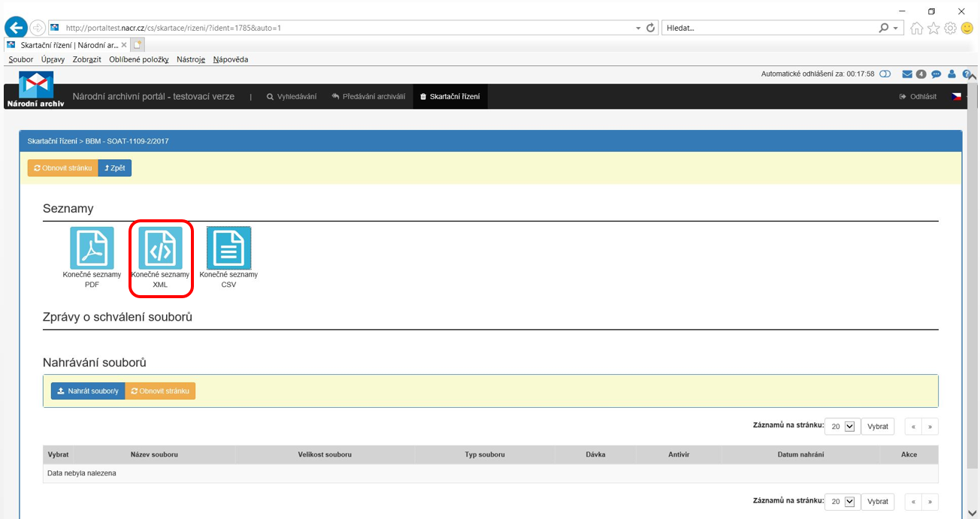Viewport: 980px width, 519px height.
Task: Click the portal title Národní archivní portal
Action: tap(153, 97)
